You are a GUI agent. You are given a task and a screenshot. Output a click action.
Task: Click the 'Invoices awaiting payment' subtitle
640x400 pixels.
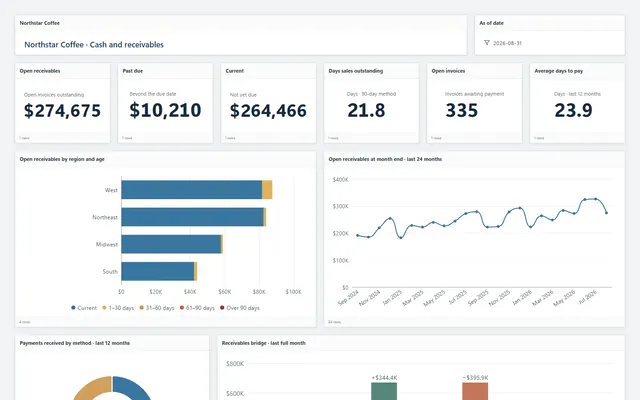[x=474, y=94]
